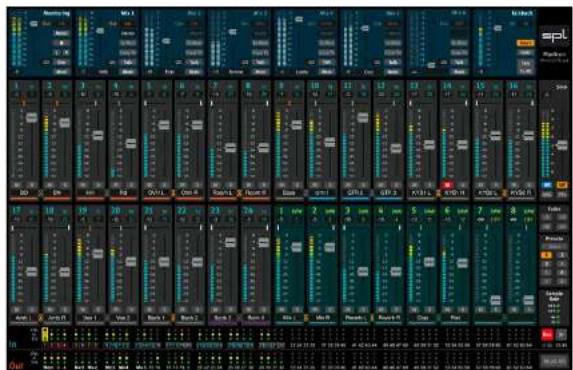The height and width of the screenshot is (370, 573).
Task: Click the channel 4 volume fader
Action: coord(131,143)
